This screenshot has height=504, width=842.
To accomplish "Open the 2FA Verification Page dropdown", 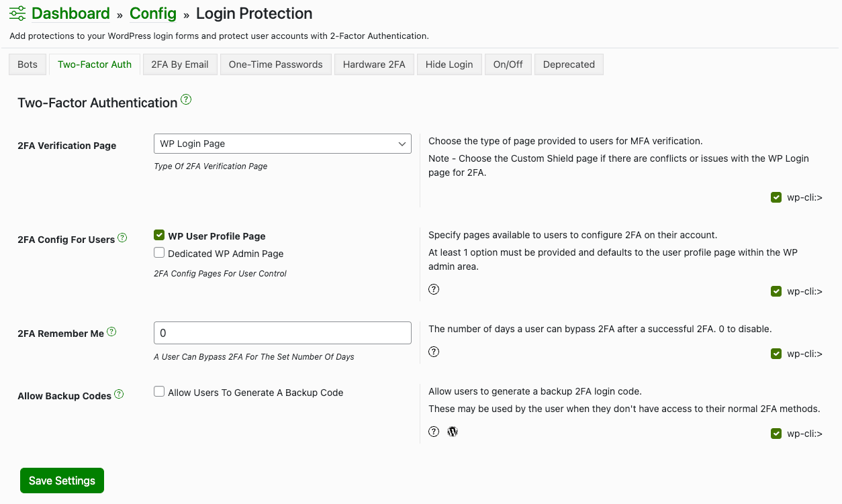I will click(x=283, y=144).
